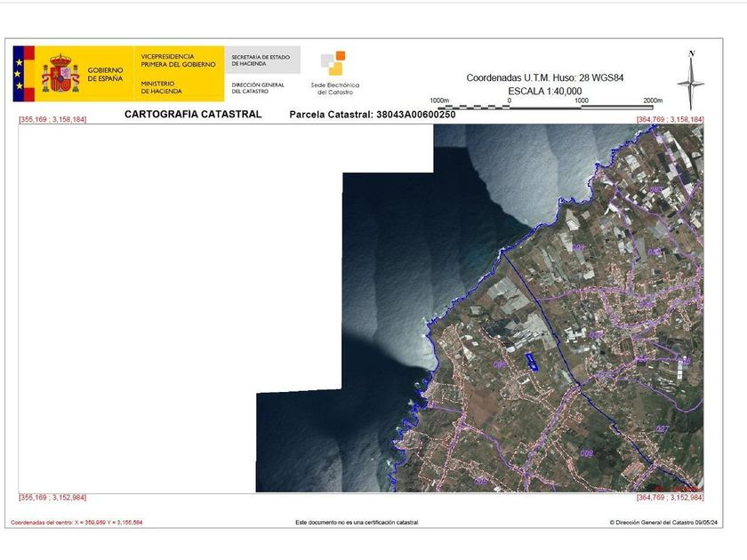Click "Este documento no es una certificación catastral"
Viewport: 747px width, 560px height.
tap(357, 523)
